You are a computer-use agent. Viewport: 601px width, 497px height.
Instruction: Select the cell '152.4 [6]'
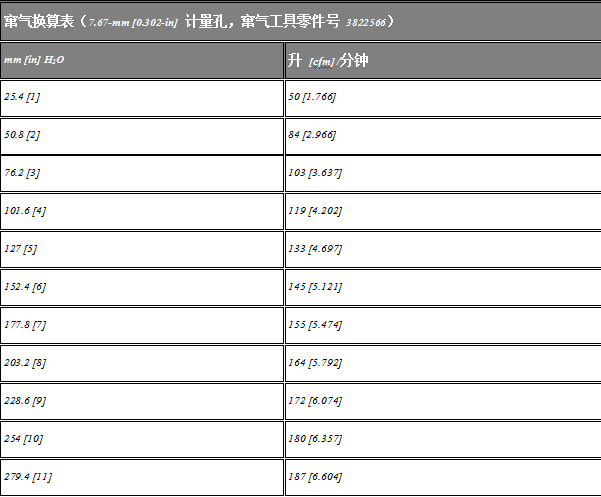click(x=142, y=287)
